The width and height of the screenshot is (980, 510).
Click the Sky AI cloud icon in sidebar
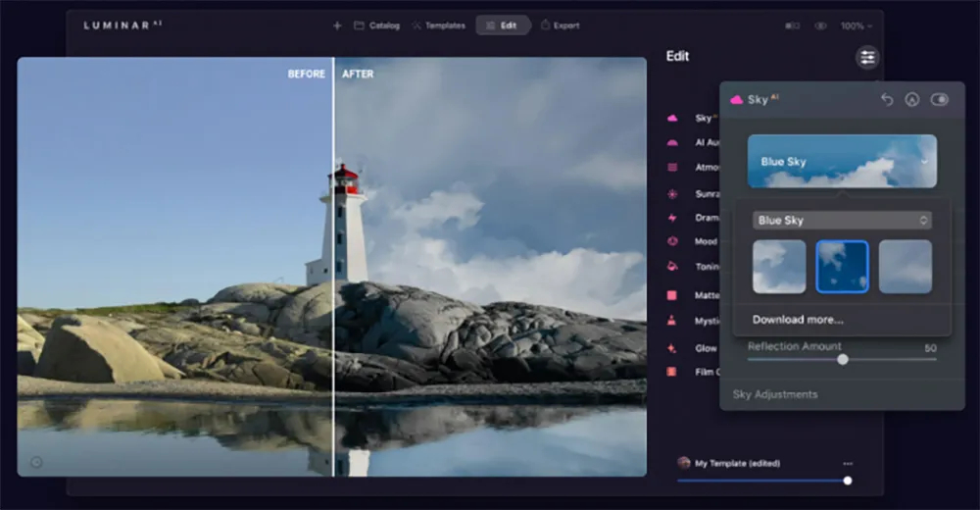click(672, 118)
